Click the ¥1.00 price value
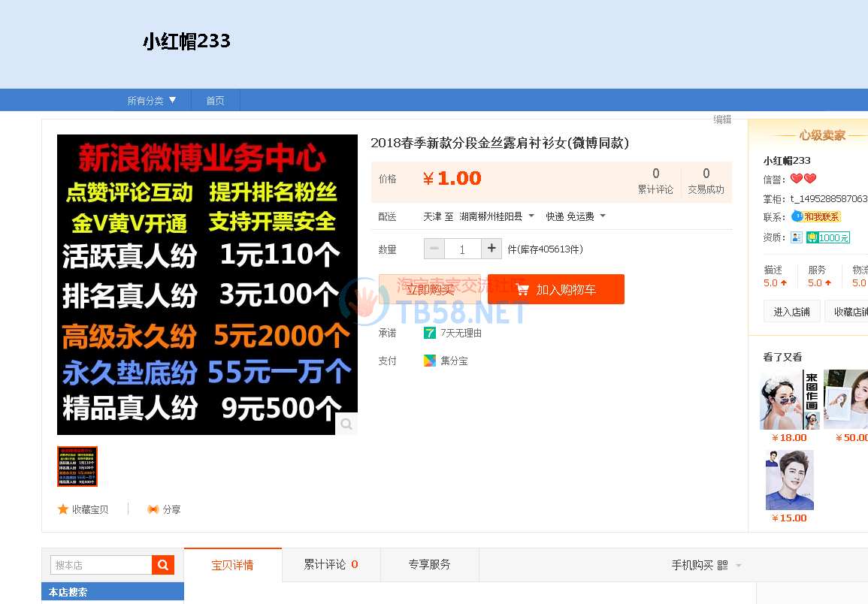The image size is (868, 604). click(x=452, y=178)
